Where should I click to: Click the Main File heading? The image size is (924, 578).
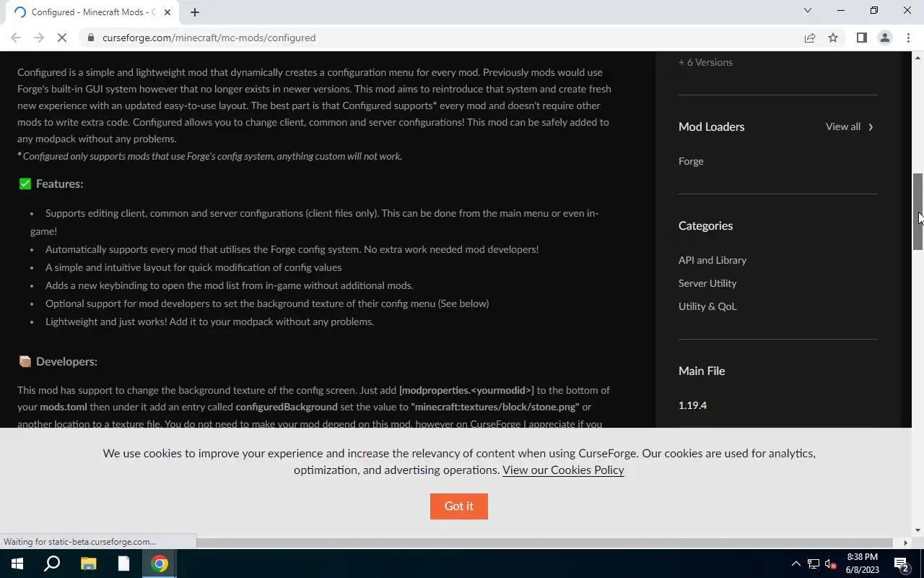pos(702,371)
